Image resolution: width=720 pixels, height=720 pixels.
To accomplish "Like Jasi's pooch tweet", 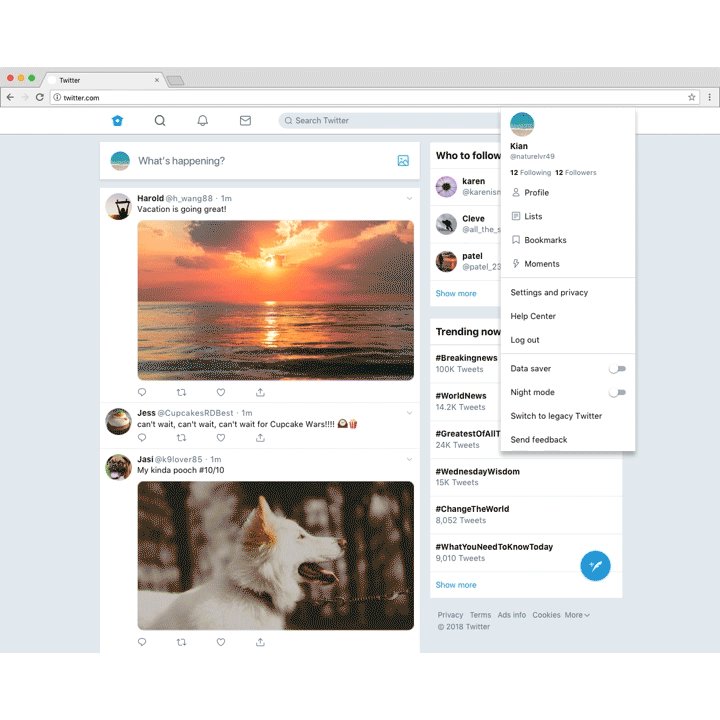I will point(221,642).
